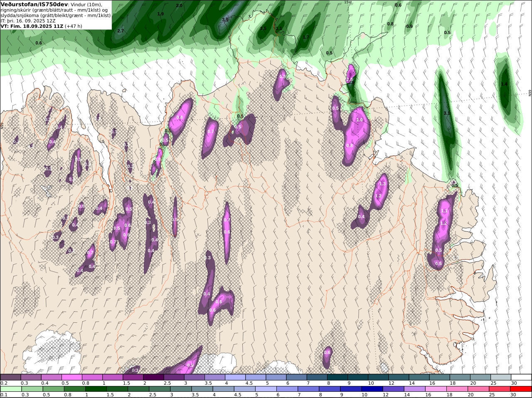The height and width of the screenshot is (398, 532).
Task: Click the 1.0 snowfall value
Action: coord(360,120)
